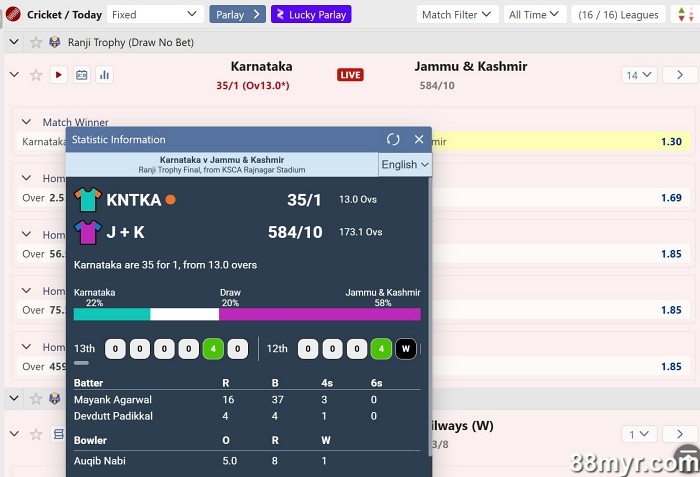The image size is (700, 477).
Task: Open live stream play icon
Action: (58, 75)
